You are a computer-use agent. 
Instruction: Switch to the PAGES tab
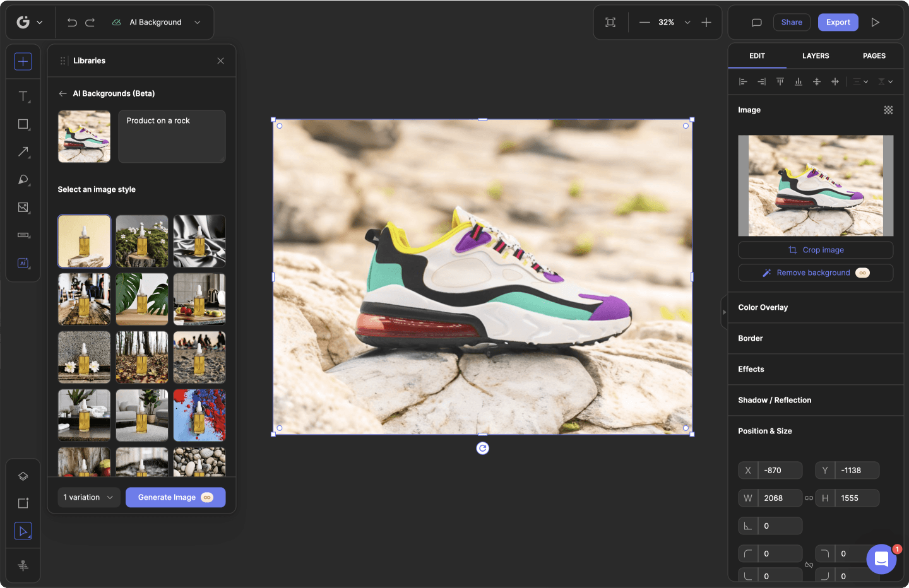[x=874, y=56]
